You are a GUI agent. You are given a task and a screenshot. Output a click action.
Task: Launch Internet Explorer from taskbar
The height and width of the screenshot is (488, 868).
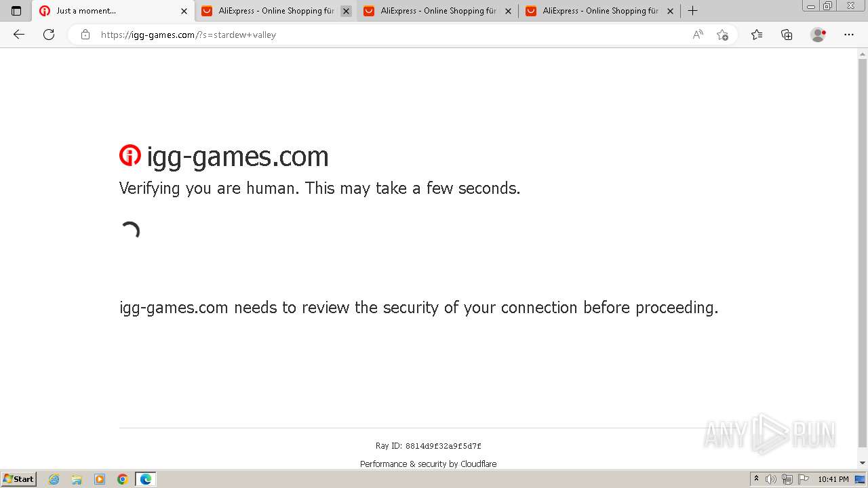click(54, 479)
